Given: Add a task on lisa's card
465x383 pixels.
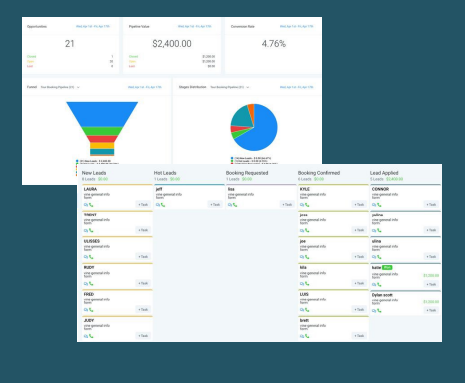Looking at the screenshot, I should 287,205.
